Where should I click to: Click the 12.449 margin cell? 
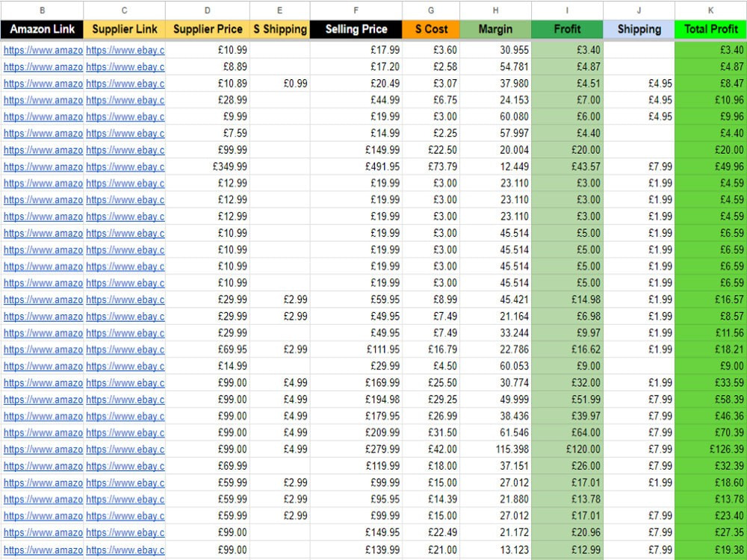(x=495, y=167)
